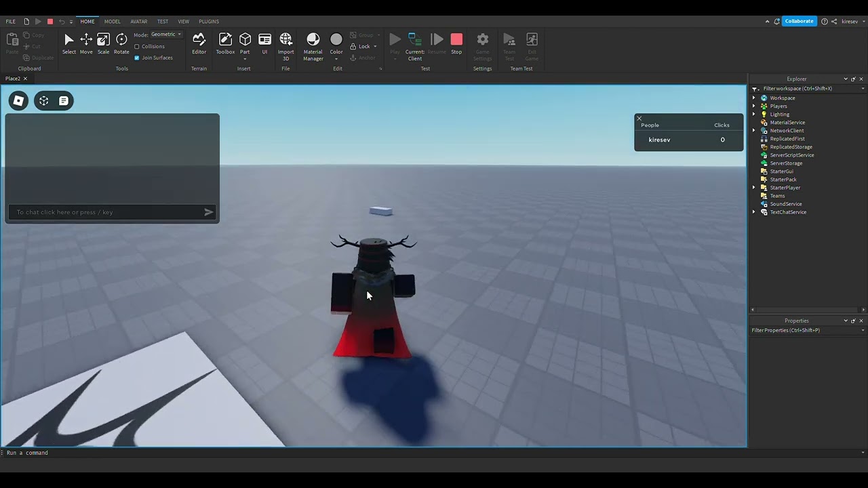Open the notifications bell
Screen dimensions: 868x488
[776, 21]
